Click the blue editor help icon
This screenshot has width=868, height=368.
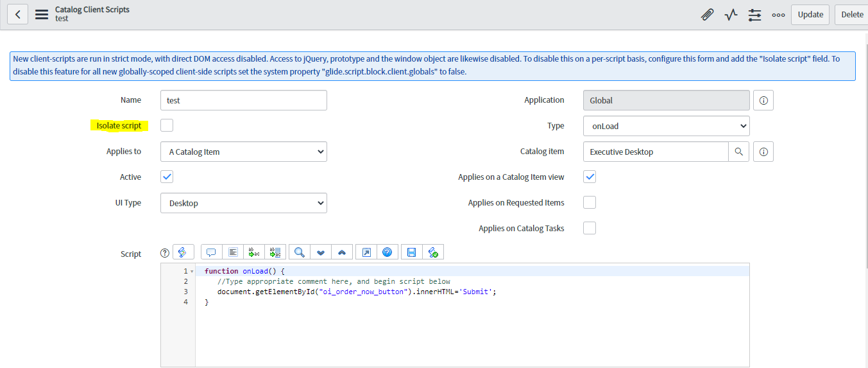tap(387, 252)
